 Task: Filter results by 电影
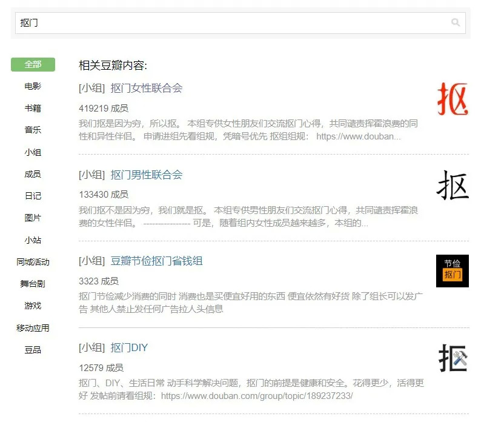(x=33, y=86)
